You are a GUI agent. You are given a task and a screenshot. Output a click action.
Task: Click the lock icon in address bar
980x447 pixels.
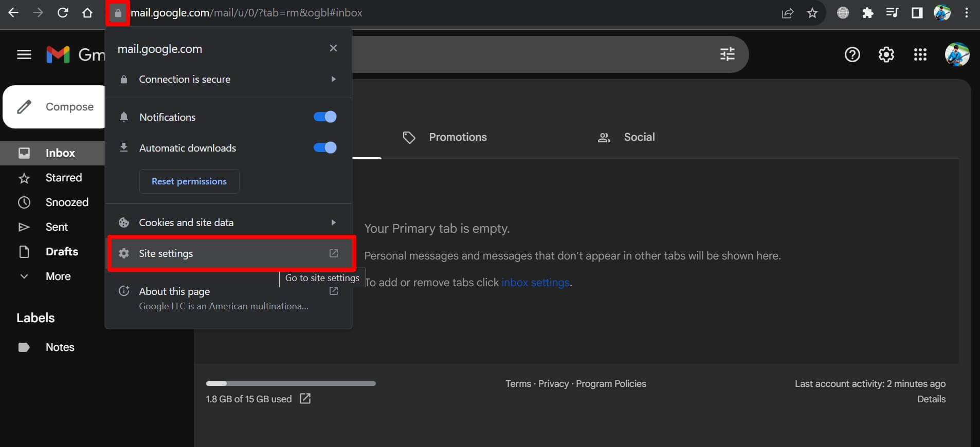tap(118, 13)
